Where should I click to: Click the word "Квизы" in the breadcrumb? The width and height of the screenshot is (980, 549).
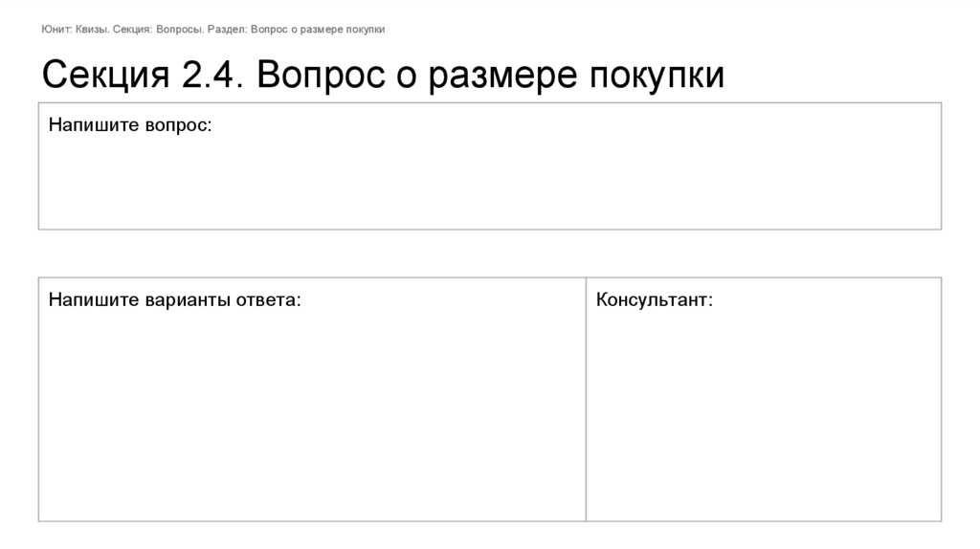[x=91, y=30]
